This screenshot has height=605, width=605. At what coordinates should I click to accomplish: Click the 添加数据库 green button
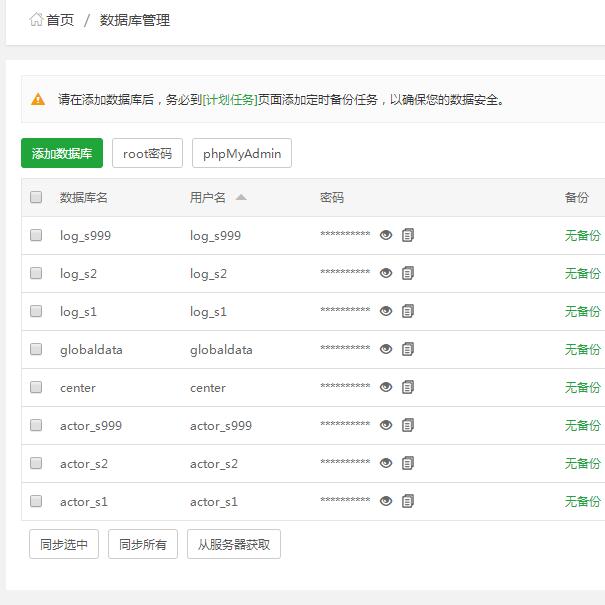pyautogui.click(x=62, y=153)
